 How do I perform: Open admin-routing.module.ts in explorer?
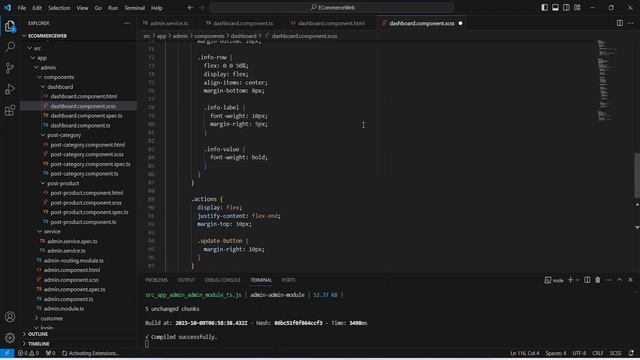point(73,260)
